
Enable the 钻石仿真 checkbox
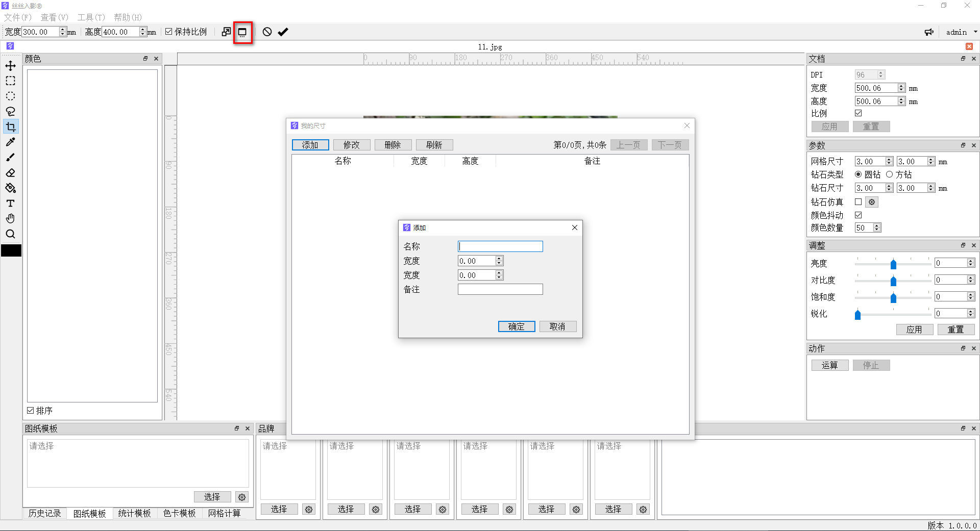(x=858, y=202)
